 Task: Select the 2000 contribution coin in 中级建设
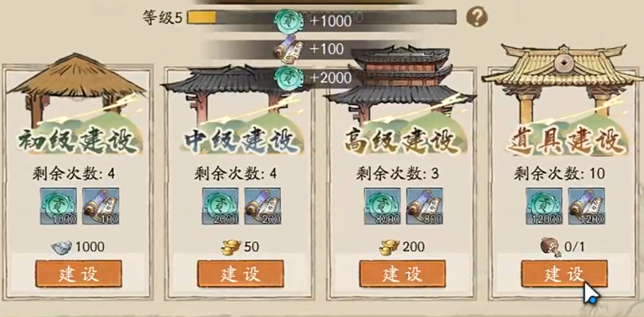click(220, 206)
